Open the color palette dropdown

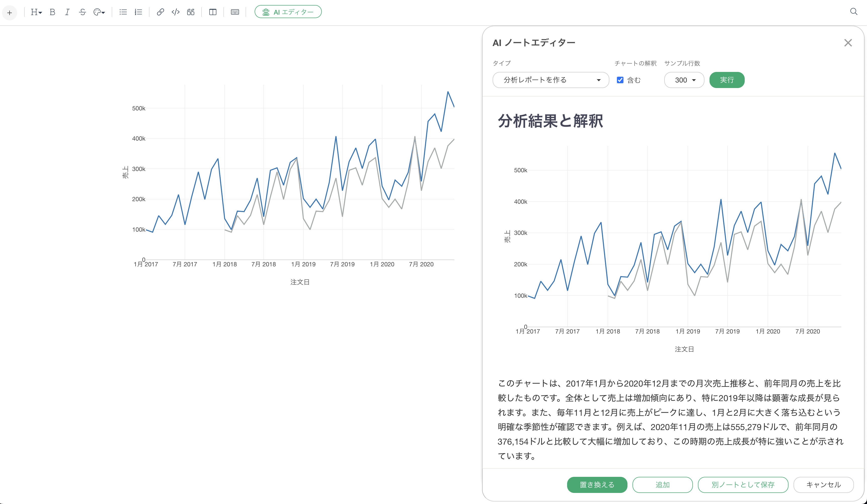[x=99, y=12]
